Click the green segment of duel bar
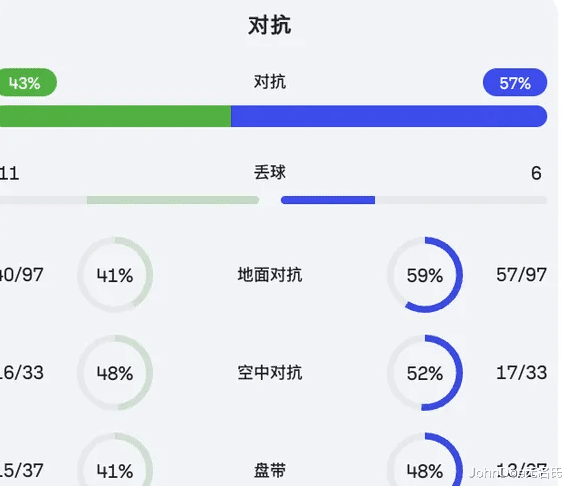The image size is (568, 486). (x=115, y=116)
